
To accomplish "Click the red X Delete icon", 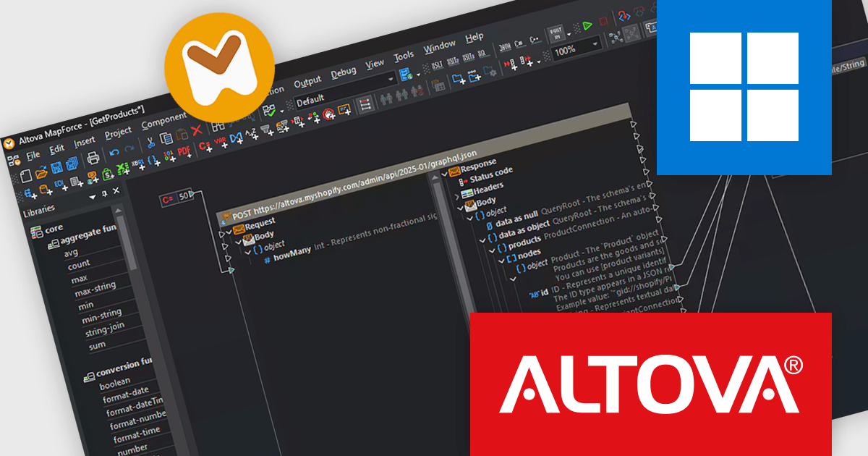I will point(197,130).
